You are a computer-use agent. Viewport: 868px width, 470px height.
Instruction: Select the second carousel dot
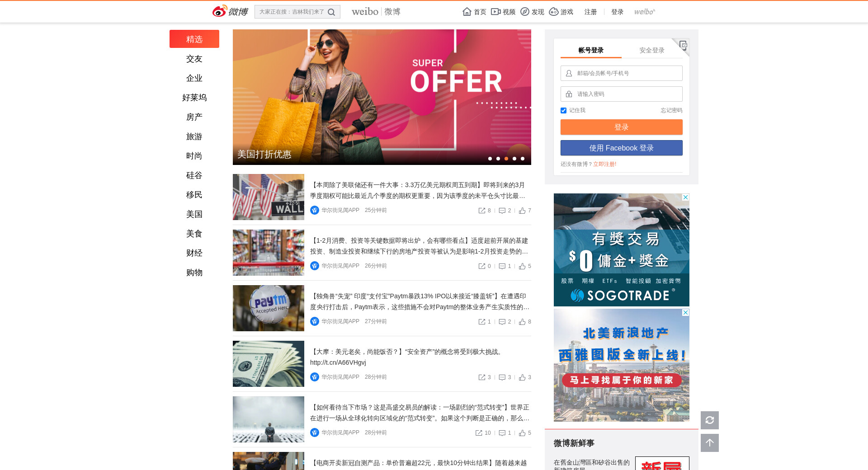point(498,159)
